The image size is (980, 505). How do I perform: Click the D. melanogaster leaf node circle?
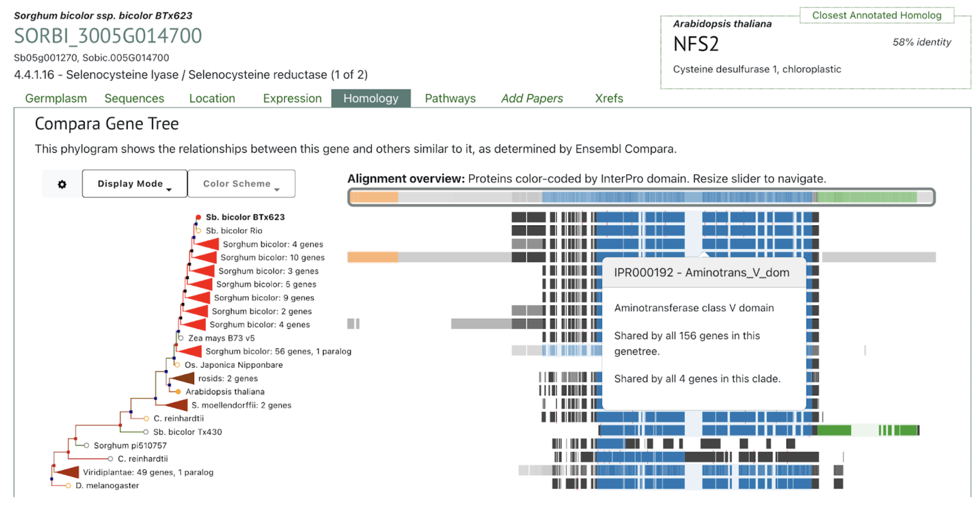pos(68,486)
